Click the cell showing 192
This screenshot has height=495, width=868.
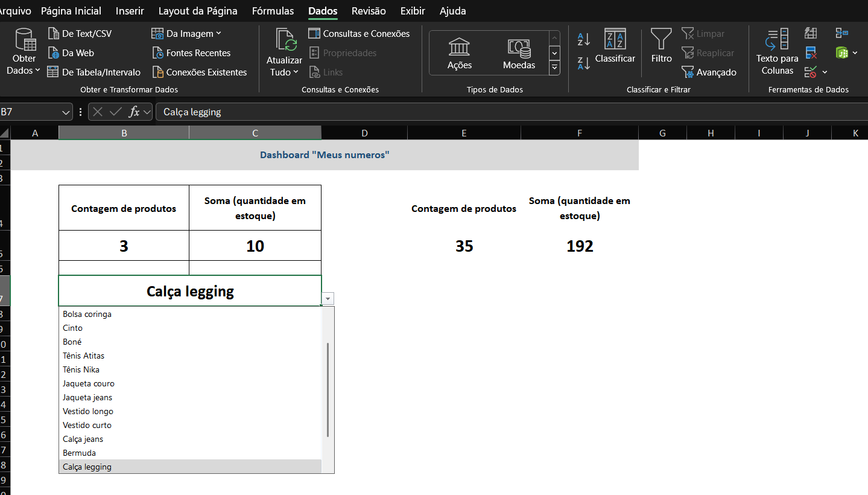click(580, 246)
